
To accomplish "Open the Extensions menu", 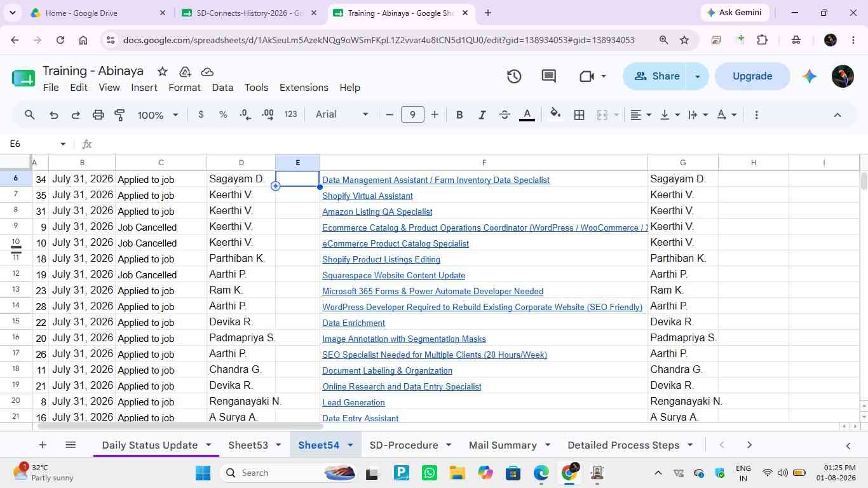I will coord(304,88).
